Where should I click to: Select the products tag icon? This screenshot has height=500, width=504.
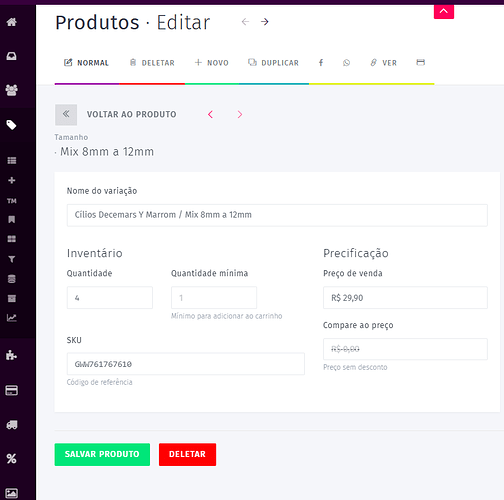pyautogui.click(x=12, y=125)
